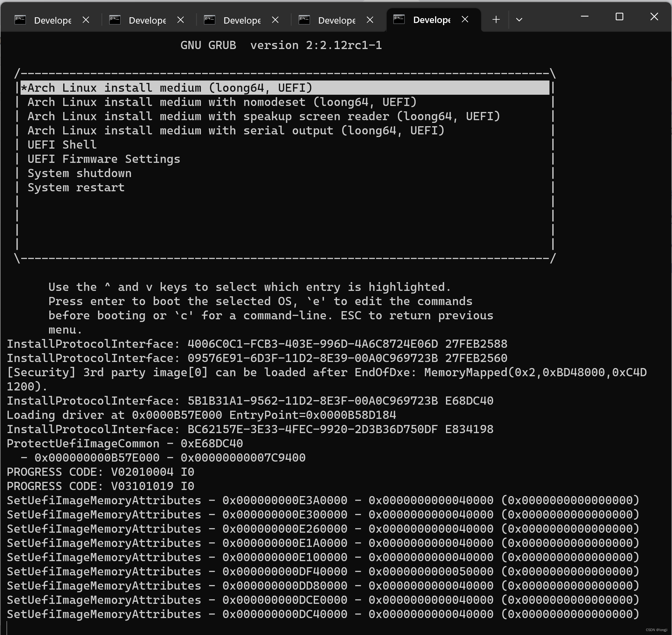The height and width of the screenshot is (635, 672).
Task: Click the terminal icon on second tab
Action: click(x=115, y=20)
